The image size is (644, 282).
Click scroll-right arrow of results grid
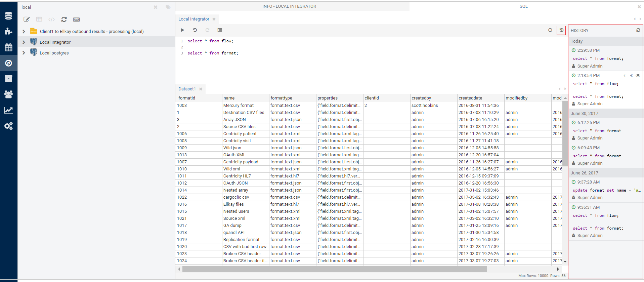[x=558, y=269]
